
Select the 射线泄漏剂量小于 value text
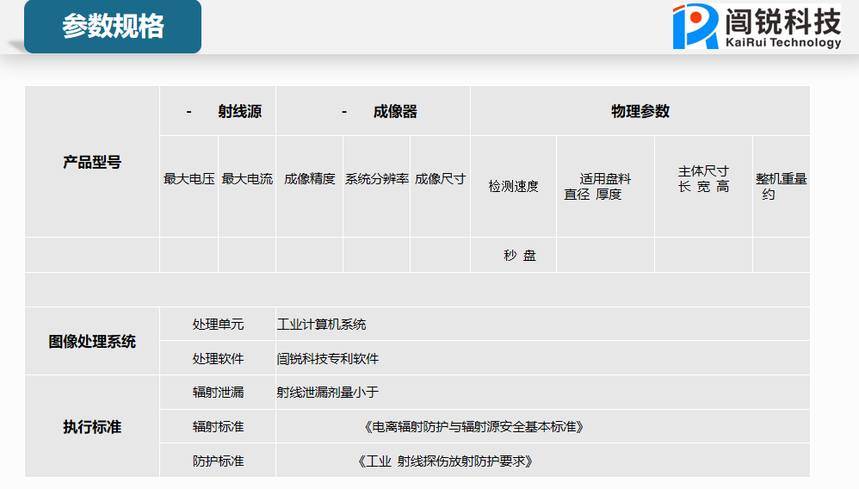coord(328,392)
